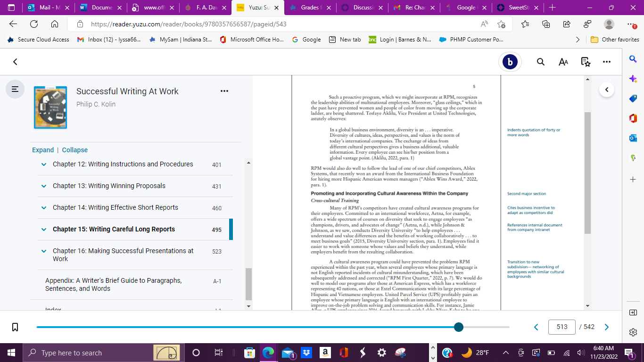Open the reader more options menu
The height and width of the screenshot is (362, 644).
point(607,62)
